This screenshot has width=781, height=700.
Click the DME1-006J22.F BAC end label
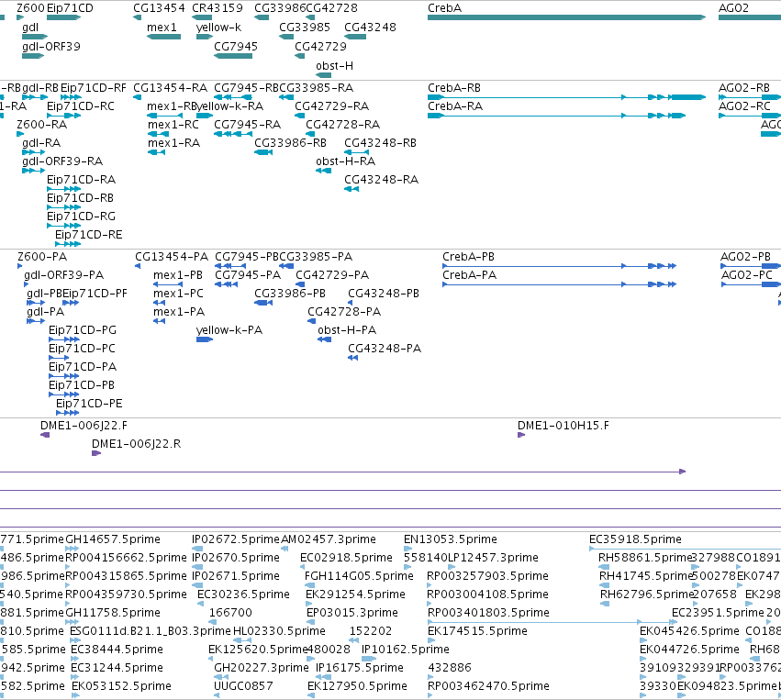84,426
